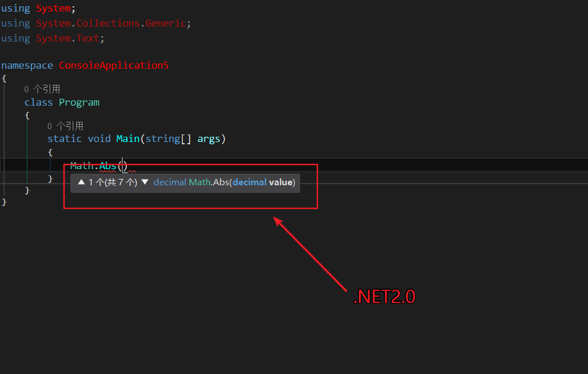
Task: Click the 'Abs' method call in code
Action: [108, 166]
